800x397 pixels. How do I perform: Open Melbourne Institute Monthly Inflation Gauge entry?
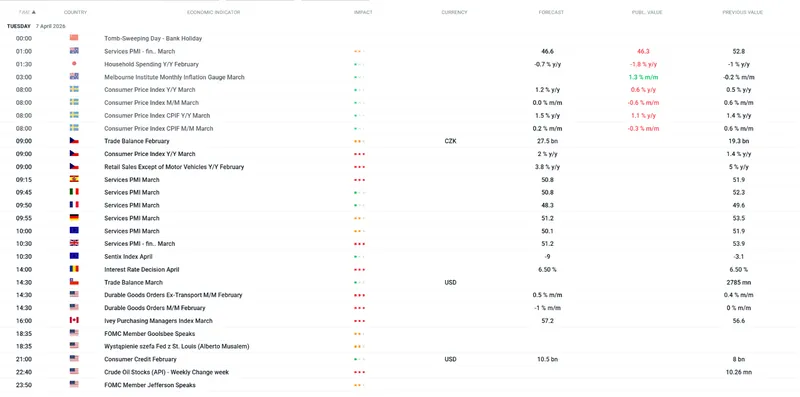(174, 77)
